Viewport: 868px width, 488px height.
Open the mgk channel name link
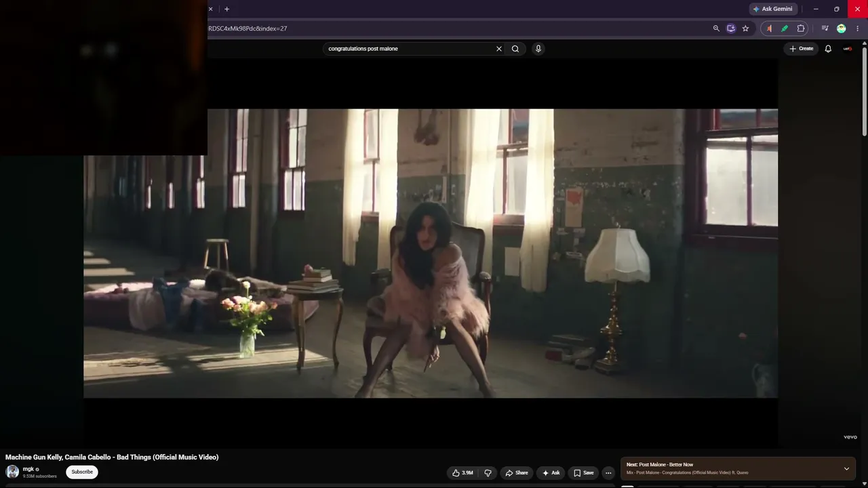click(x=28, y=469)
